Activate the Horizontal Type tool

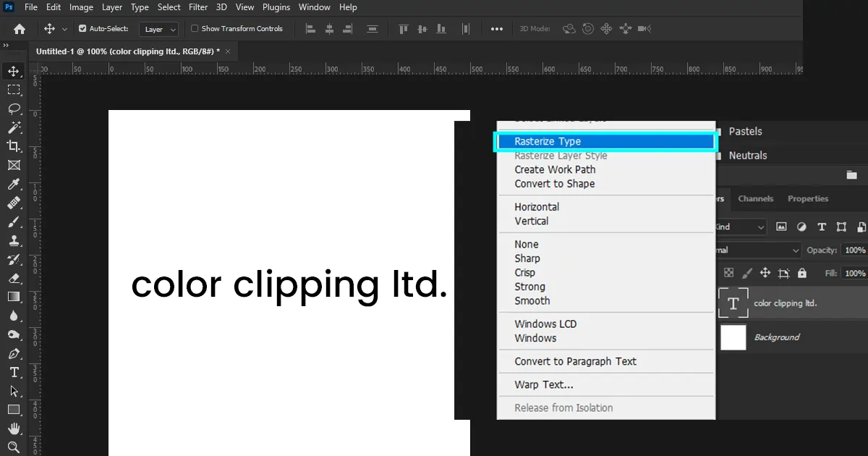point(15,372)
